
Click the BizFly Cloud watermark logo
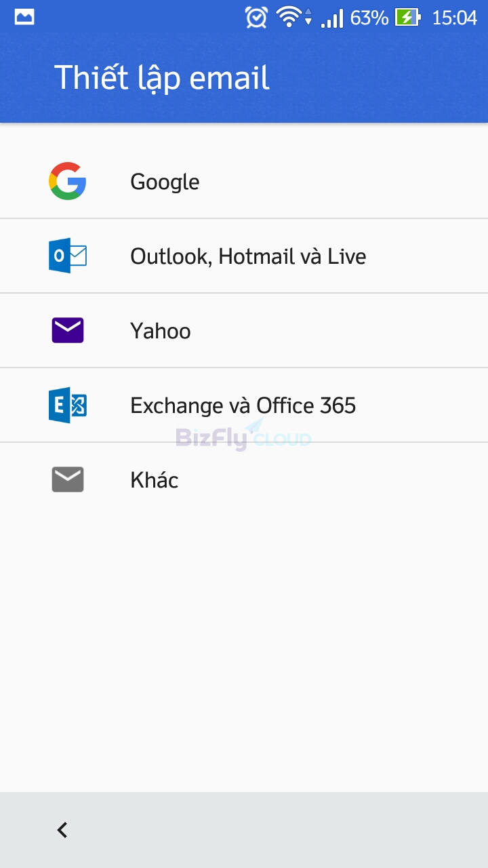pyautogui.click(x=244, y=435)
